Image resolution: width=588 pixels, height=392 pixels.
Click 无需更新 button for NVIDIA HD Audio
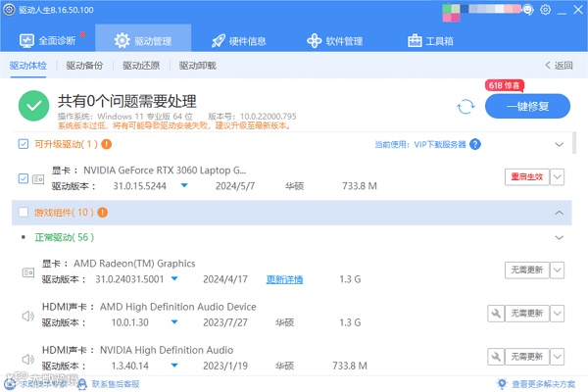pyautogui.click(x=527, y=357)
